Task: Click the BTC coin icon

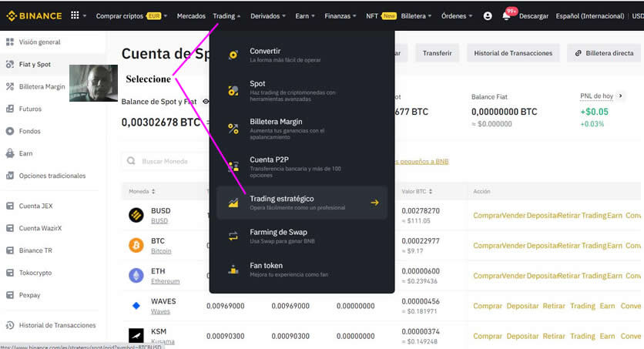Action: [136, 245]
